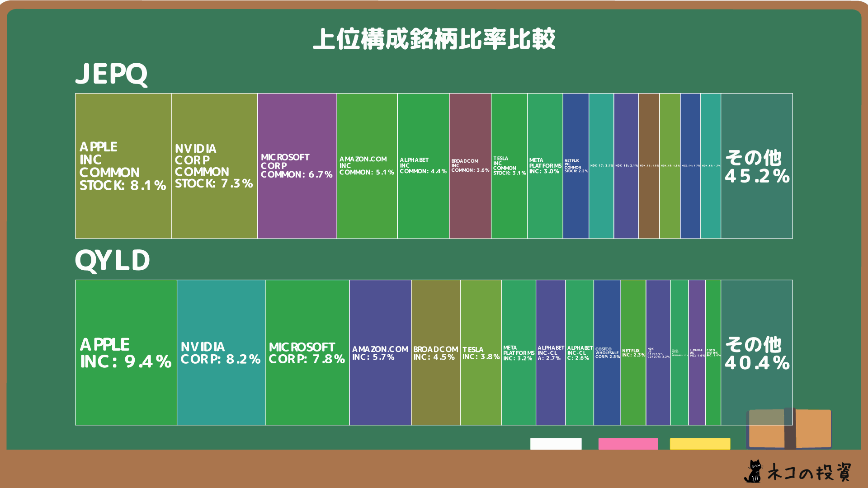Screen dimensions: 868x488
Task: Click JEPQ block APPLE INC COMMON STOCK: 8.1%
Action: click(x=123, y=166)
